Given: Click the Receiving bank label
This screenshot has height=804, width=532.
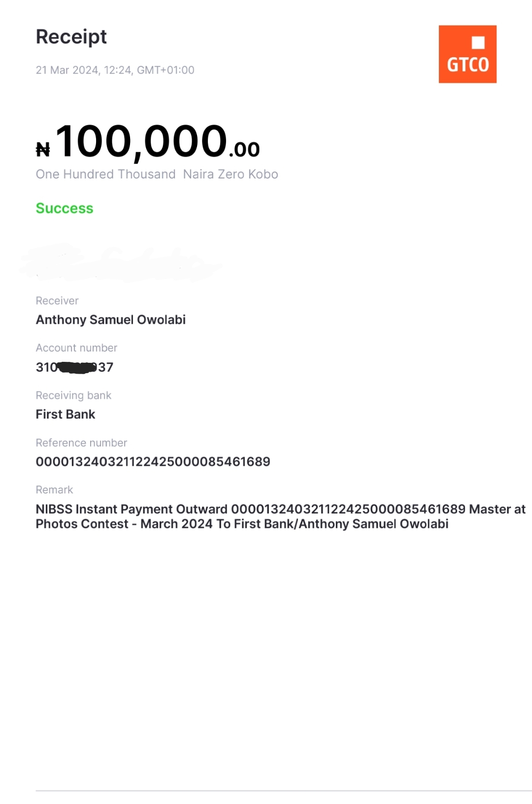Looking at the screenshot, I should tap(73, 395).
